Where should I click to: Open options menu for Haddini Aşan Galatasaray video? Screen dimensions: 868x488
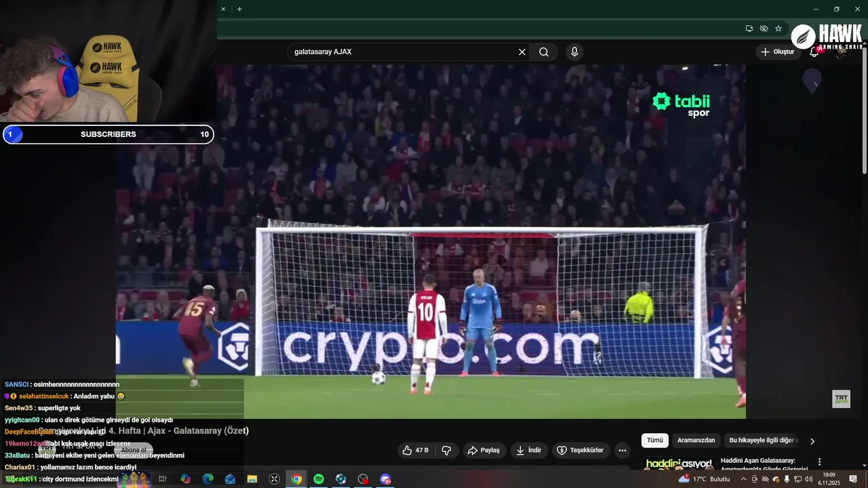819,462
